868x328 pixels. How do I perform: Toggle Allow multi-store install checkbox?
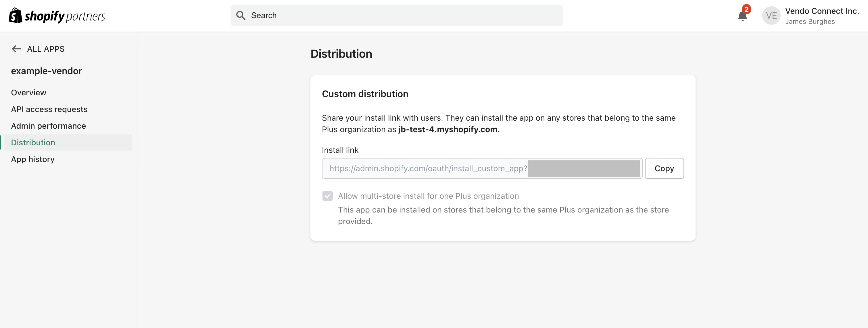click(327, 196)
